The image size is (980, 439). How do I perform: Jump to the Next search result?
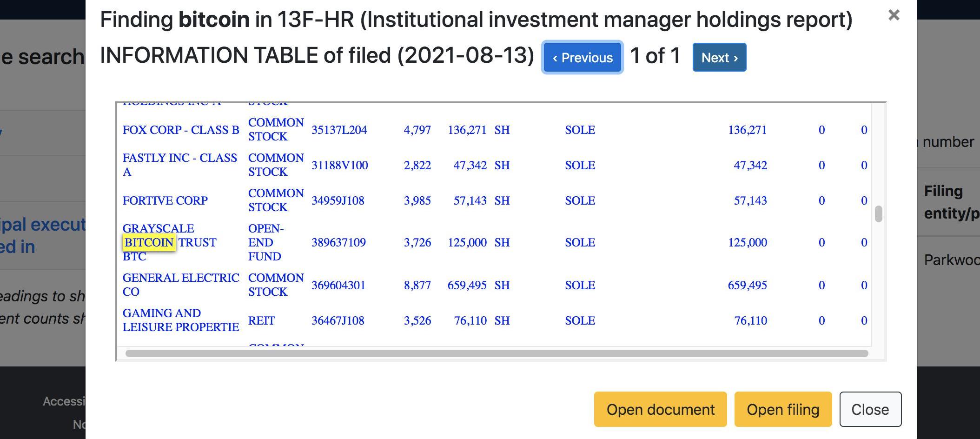(x=719, y=58)
